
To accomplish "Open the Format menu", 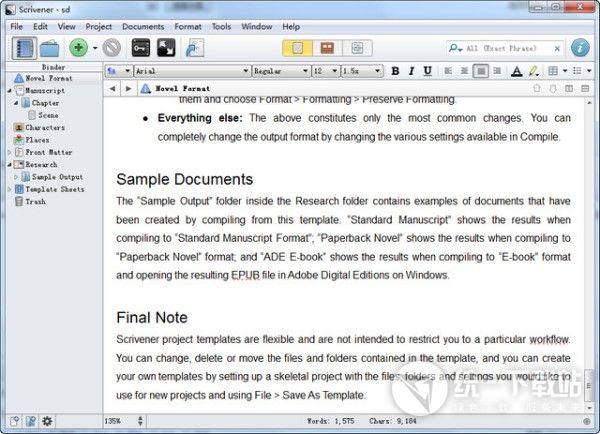I will pyautogui.click(x=188, y=27).
